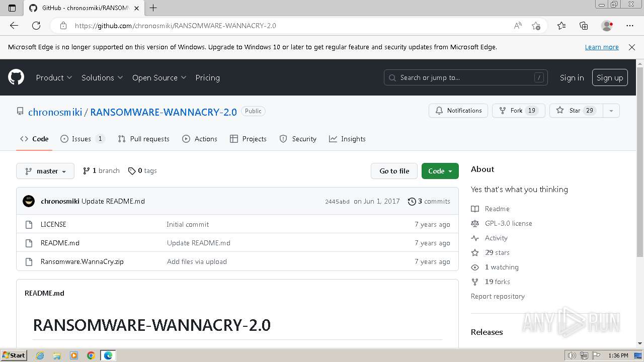Expand Product navigation dropdown

click(54, 77)
